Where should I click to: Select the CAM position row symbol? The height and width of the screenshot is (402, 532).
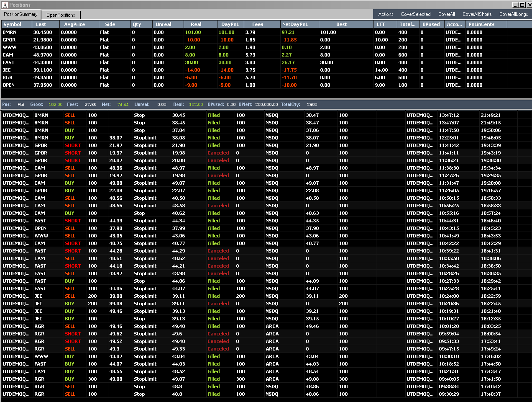click(8, 55)
